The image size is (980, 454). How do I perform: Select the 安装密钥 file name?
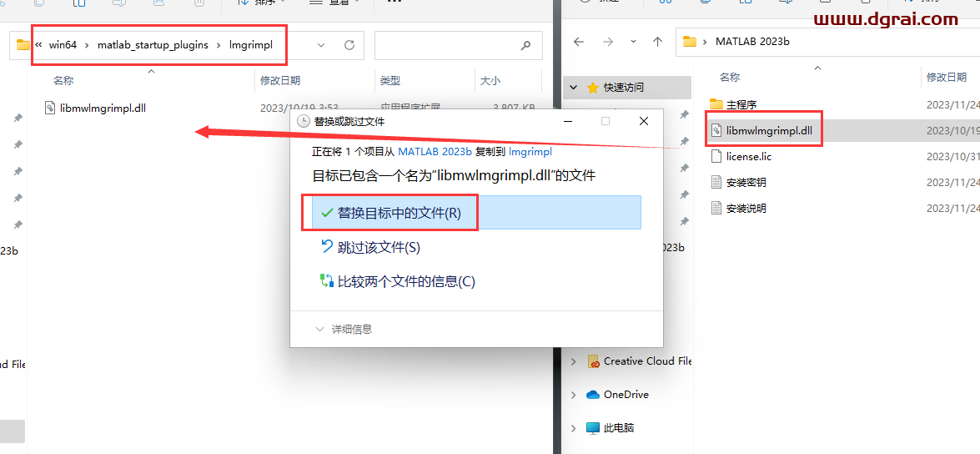click(x=746, y=183)
